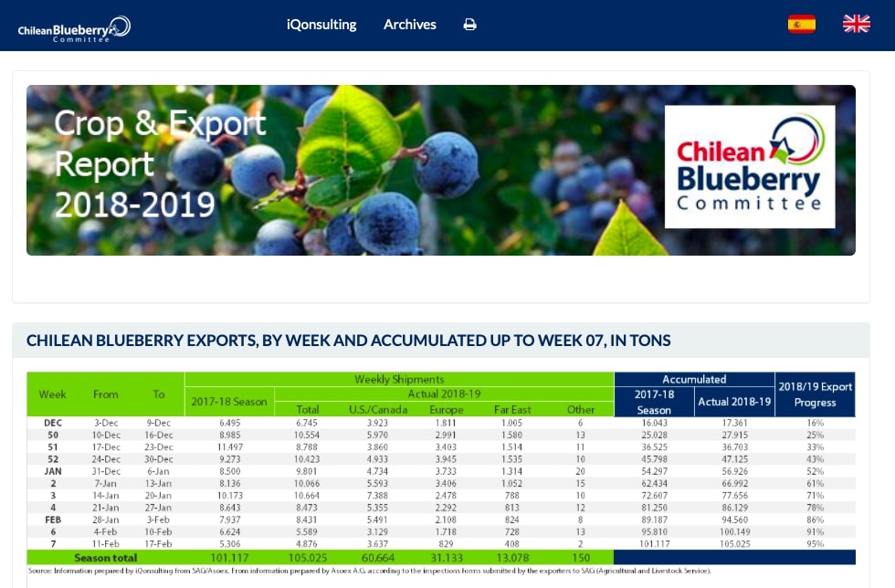Click the Accumulated header
This screenshot has height=588, width=895.
(x=694, y=379)
